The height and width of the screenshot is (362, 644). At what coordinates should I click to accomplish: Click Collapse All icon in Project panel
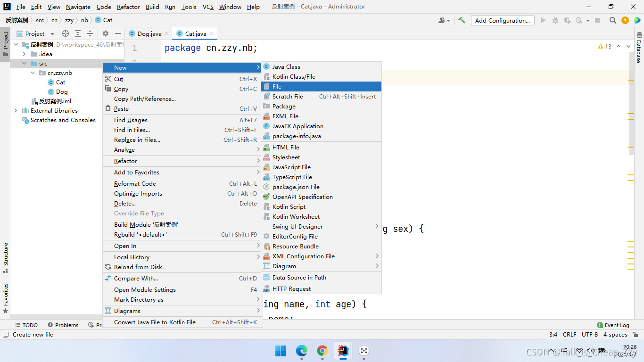coord(90,33)
